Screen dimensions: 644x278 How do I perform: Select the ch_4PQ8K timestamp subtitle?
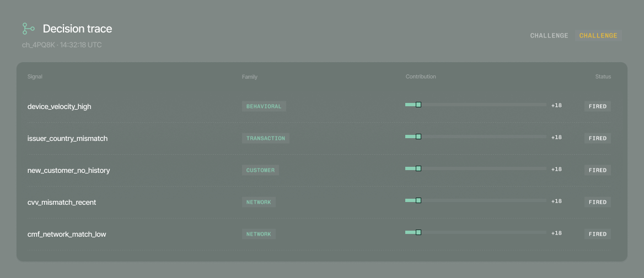pos(62,45)
